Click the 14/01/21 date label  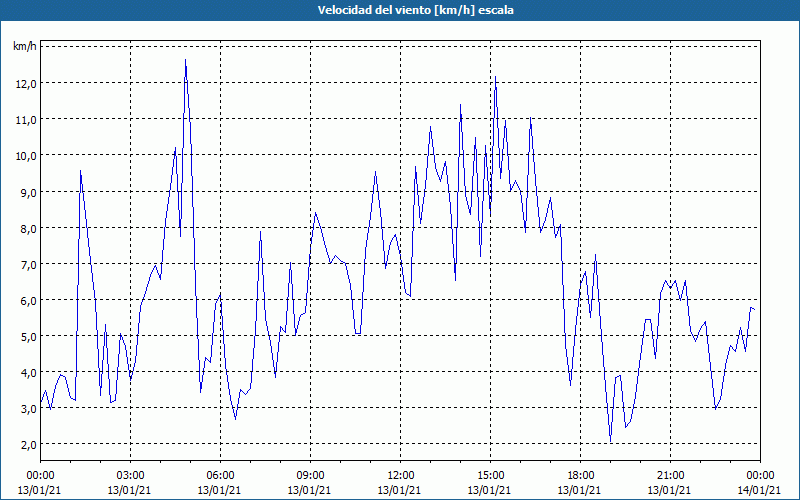click(759, 490)
